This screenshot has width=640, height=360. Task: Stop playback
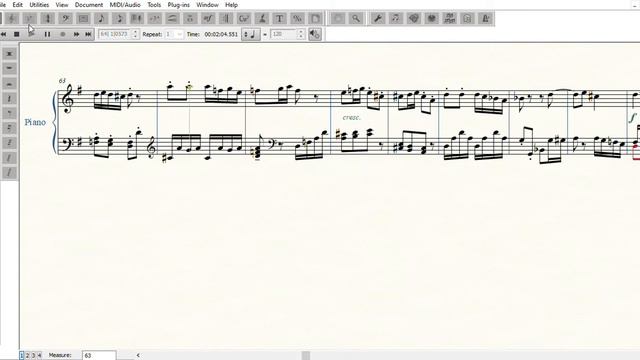coord(17,34)
